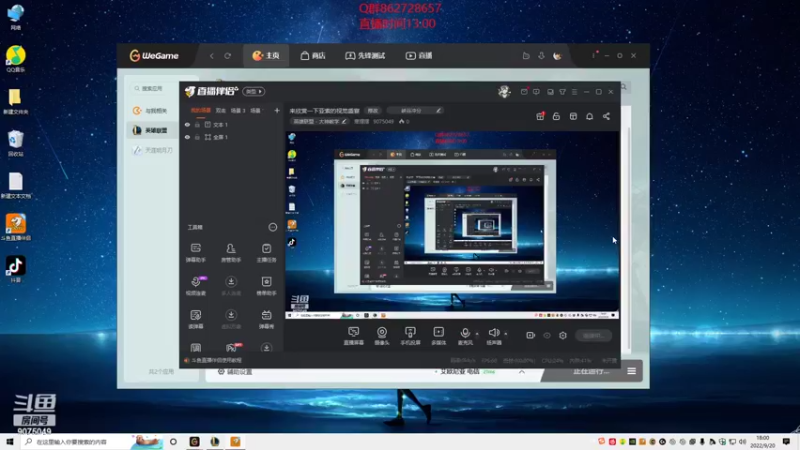Open the layout panel icon

click(573, 116)
